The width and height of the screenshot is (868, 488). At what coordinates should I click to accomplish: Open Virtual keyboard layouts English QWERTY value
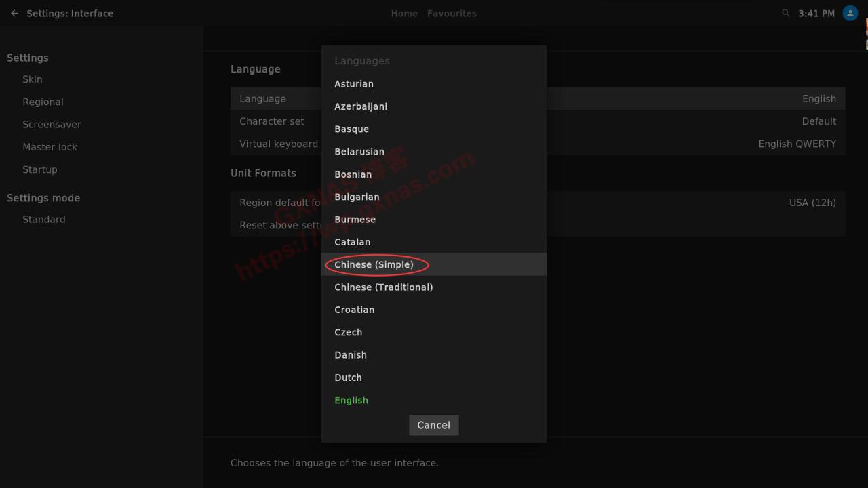point(797,144)
